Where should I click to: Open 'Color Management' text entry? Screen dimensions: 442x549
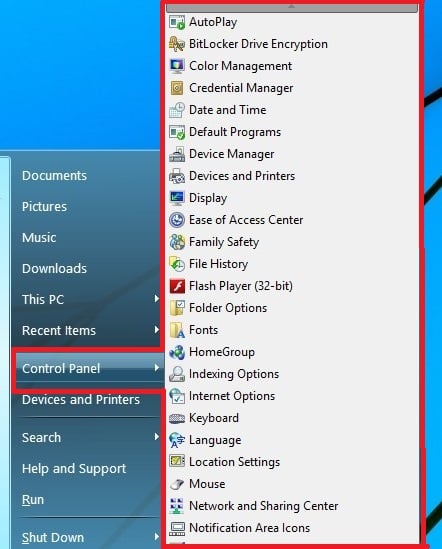point(240,66)
